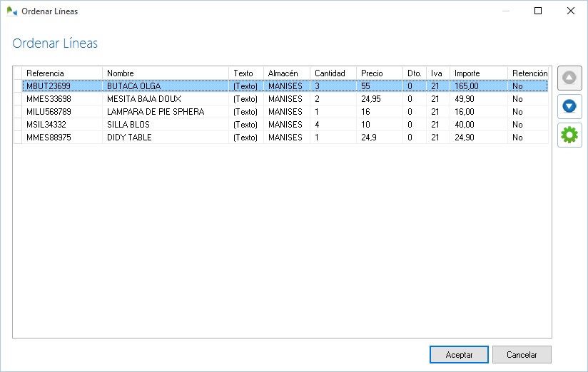This screenshot has height=372, width=588.
Task: Click the (Texto) cell for MMES33698
Action: pyautogui.click(x=245, y=99)
